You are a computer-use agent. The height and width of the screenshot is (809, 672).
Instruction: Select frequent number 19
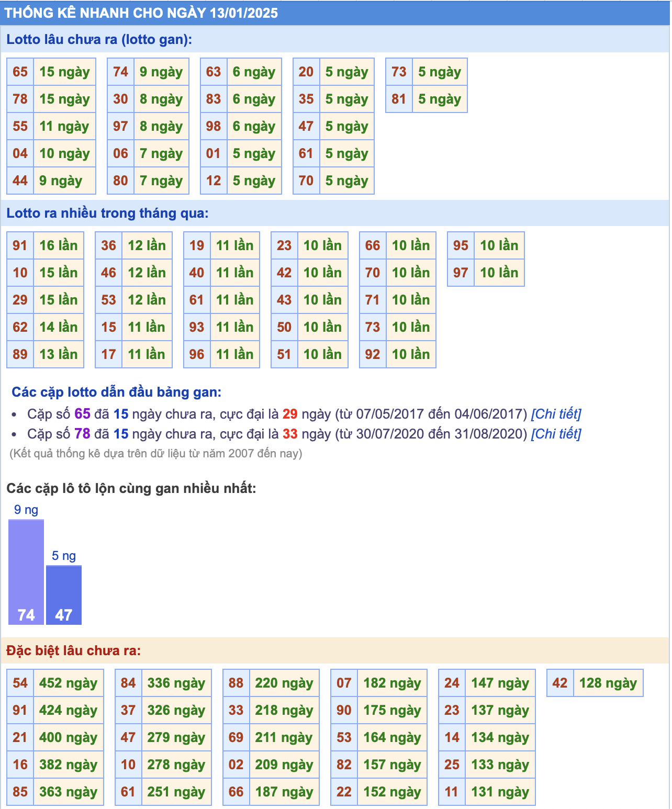pos(197,245)
